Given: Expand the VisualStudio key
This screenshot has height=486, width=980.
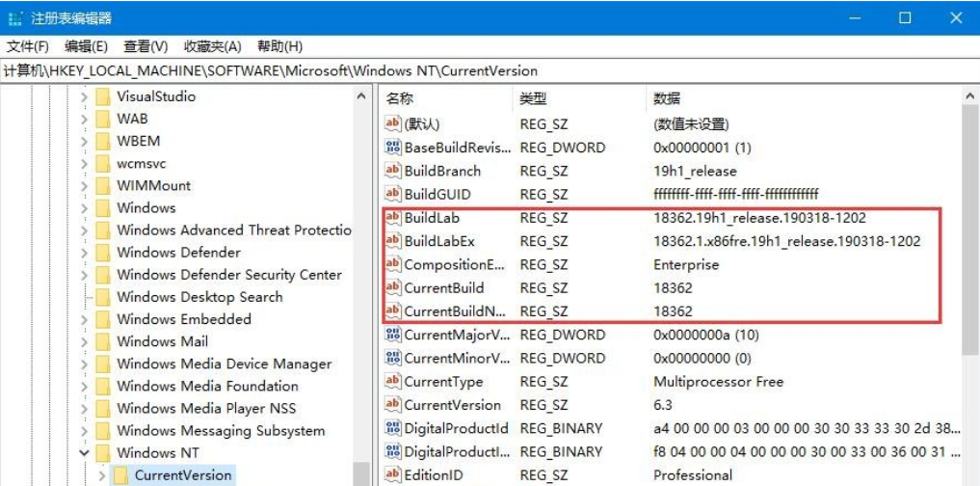Looking at the screenshot, I should tap(85, 97).
